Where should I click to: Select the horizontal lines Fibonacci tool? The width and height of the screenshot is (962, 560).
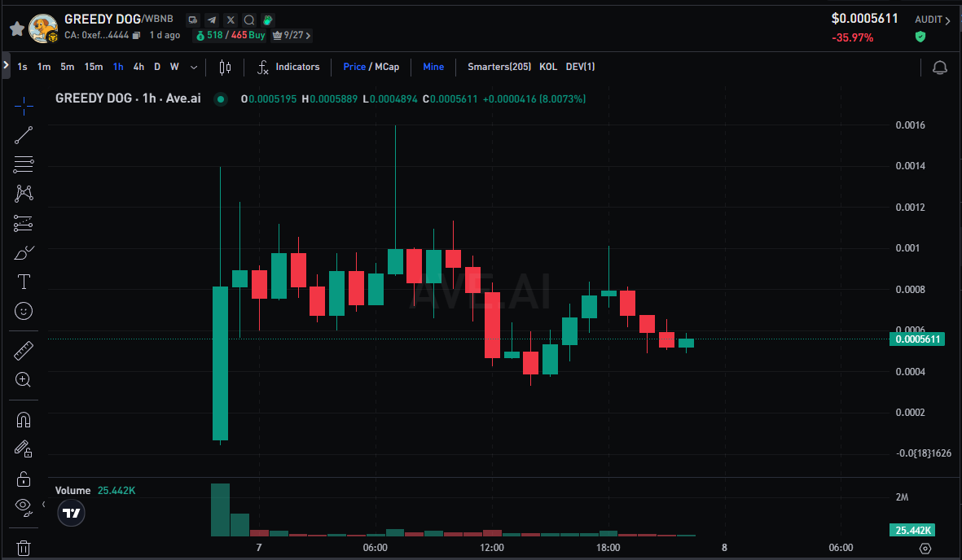[24, 164]
